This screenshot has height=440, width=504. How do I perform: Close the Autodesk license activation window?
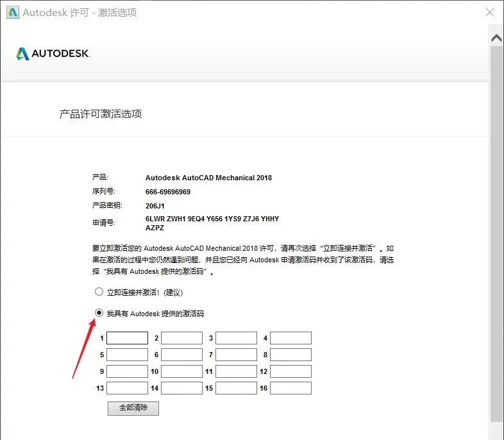(x=490, y=12)
